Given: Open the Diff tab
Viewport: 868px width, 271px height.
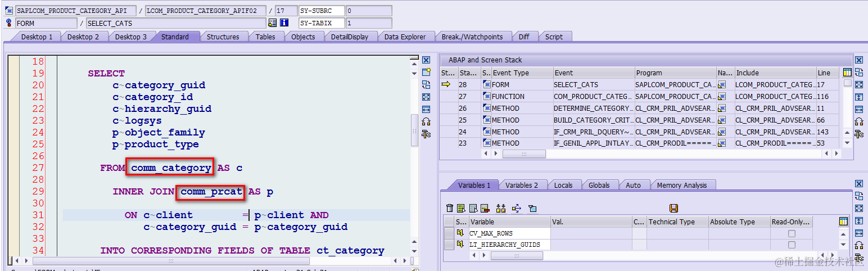Looking at the screenshot, I should pos(524,37).
